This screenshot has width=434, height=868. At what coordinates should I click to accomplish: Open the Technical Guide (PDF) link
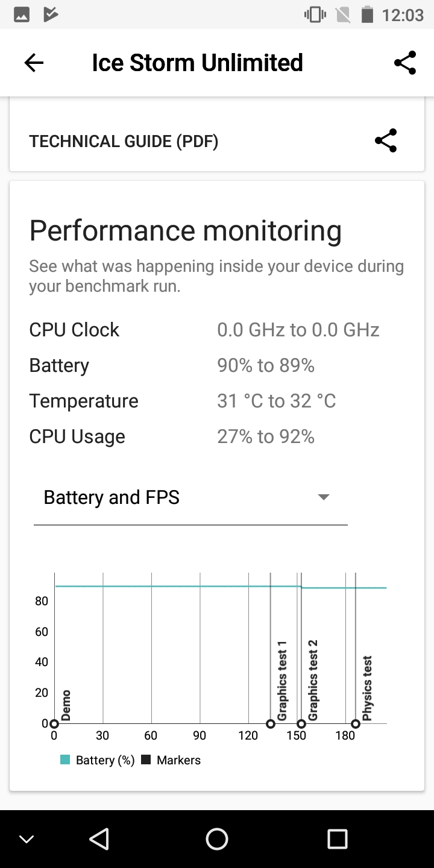(124, 141)
